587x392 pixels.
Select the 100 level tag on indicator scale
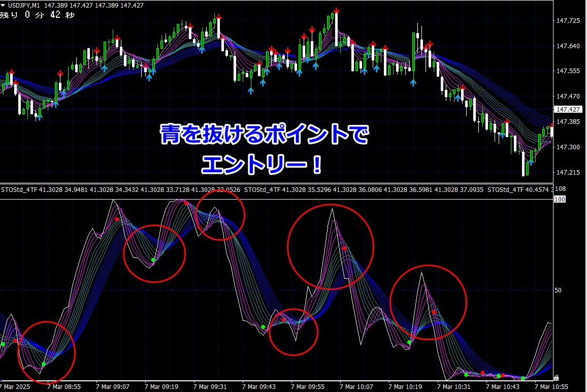point(560,199)
